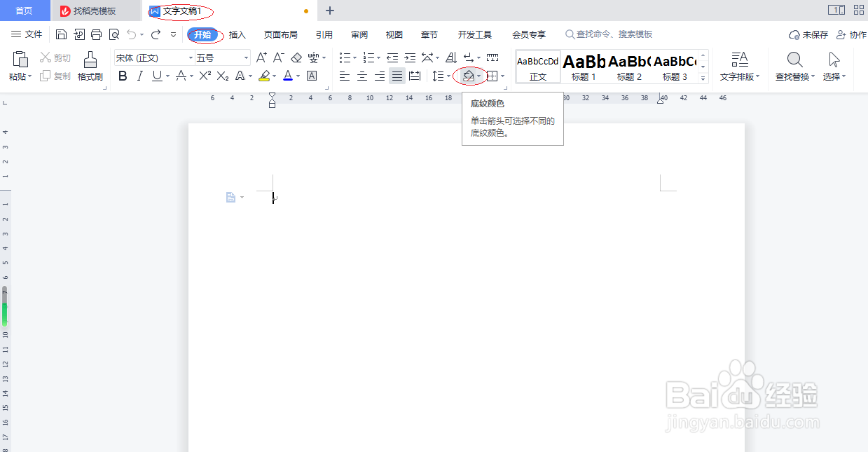
Task: Open the font color picker
Action: point(287,76)
